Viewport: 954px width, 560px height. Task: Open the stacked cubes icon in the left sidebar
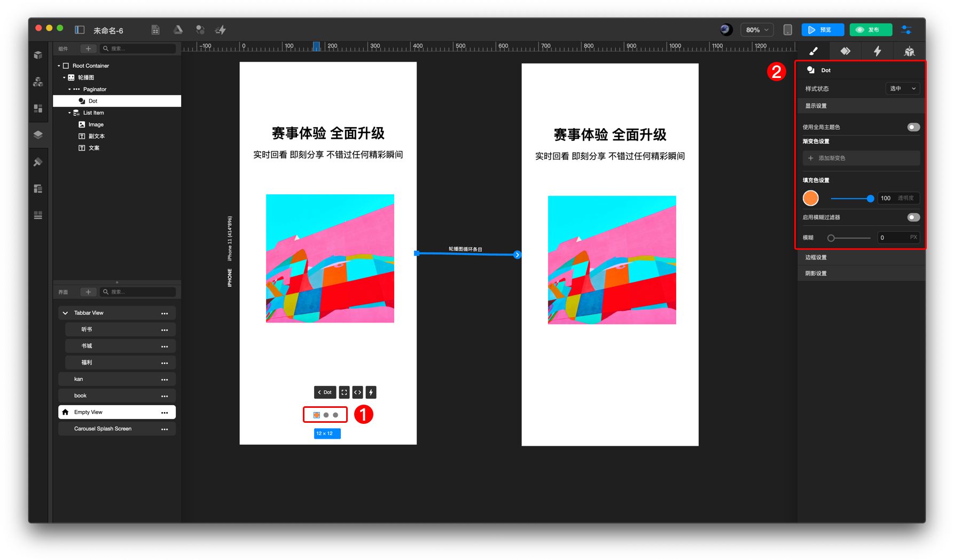pos(38,82)
